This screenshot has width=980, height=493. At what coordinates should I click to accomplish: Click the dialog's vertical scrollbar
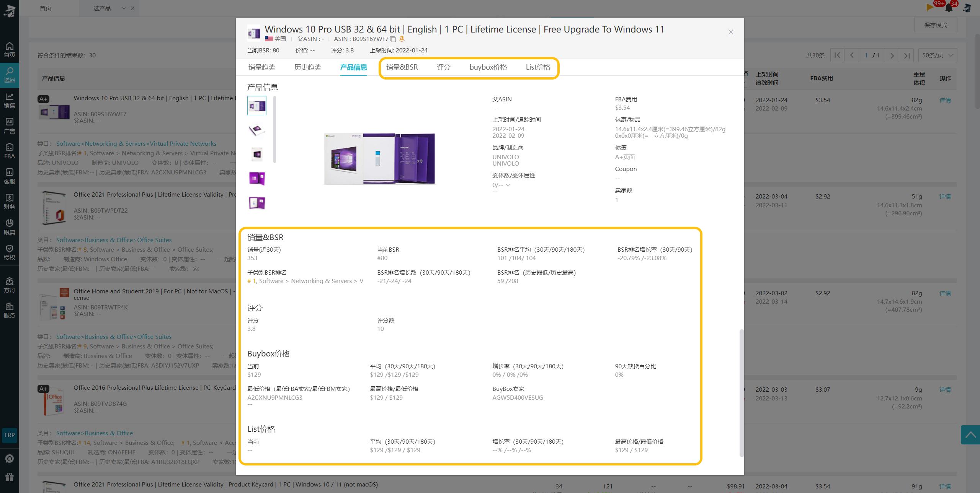coord(741,393)
